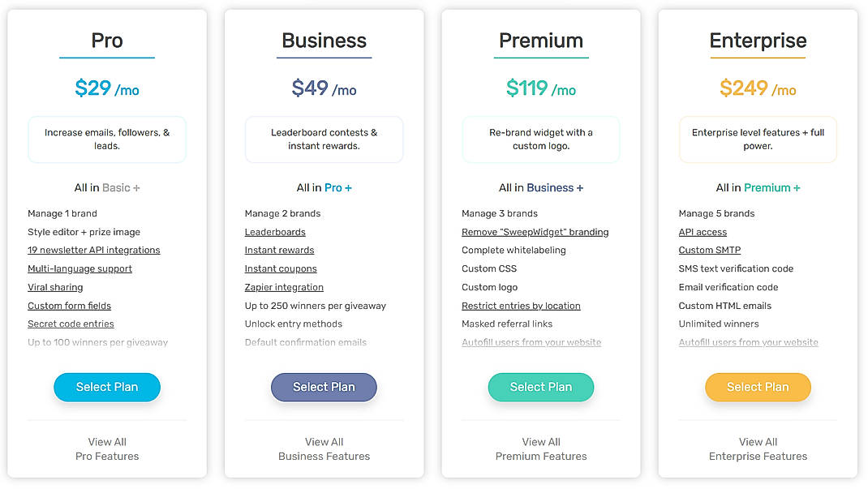Click Custom form fields under Pro
The height and width of the screenshot is (489, 868).
(x=71, y=305)
